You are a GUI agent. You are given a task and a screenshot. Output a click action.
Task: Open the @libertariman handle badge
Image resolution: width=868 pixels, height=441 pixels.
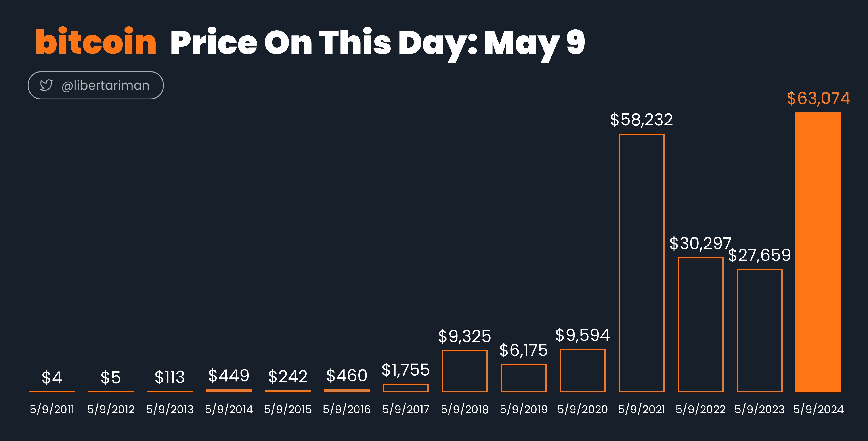point(96,85)
